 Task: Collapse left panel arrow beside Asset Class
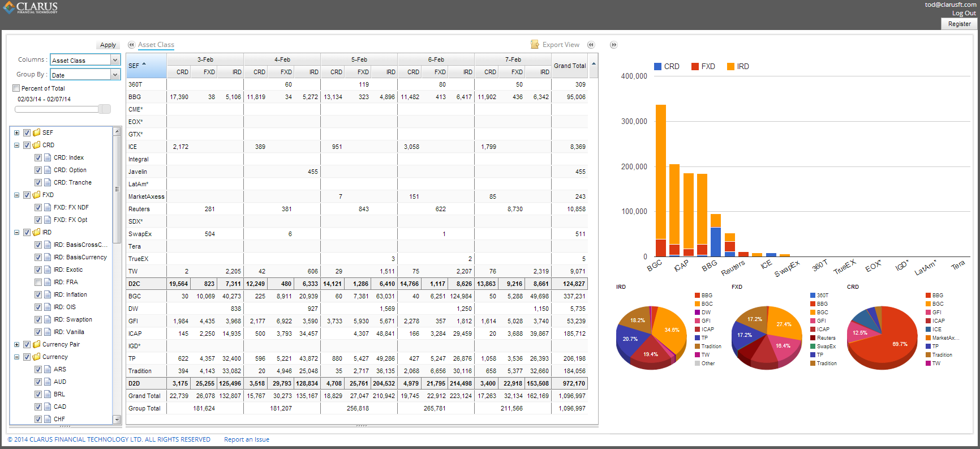(x=131, y=45)
